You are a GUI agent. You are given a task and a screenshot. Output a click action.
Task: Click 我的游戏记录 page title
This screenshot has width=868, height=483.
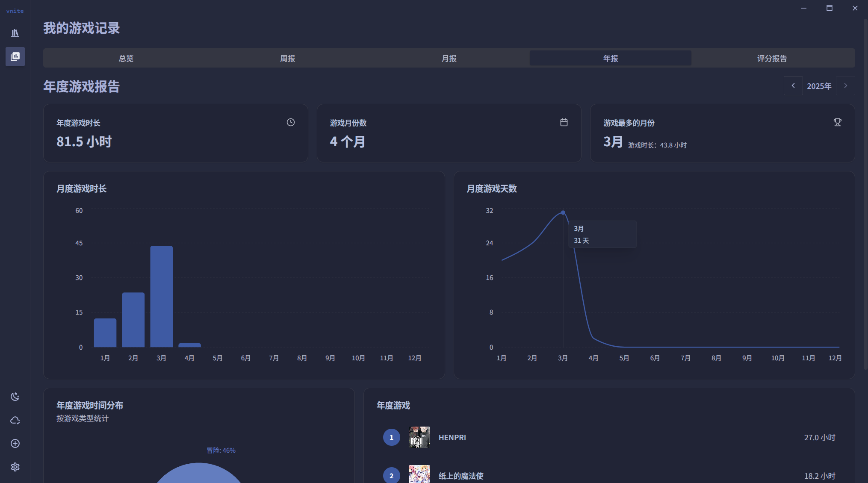click(x=82, y=28)
